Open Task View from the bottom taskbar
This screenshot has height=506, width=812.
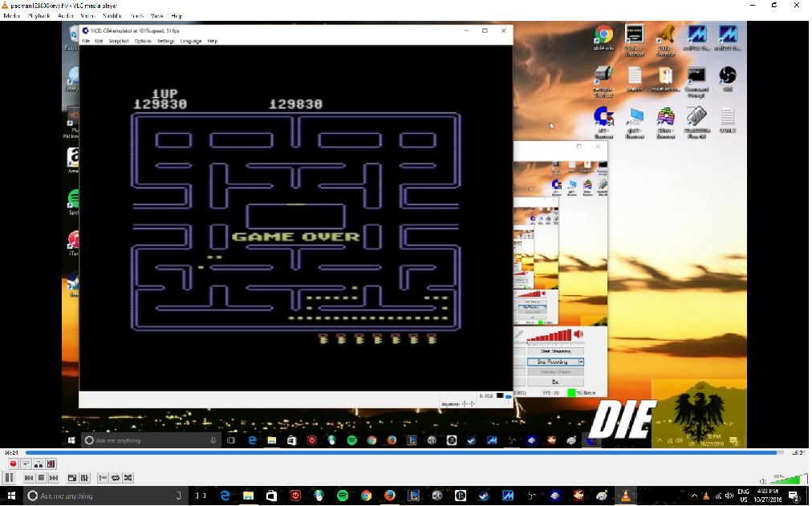coord(201,496)
